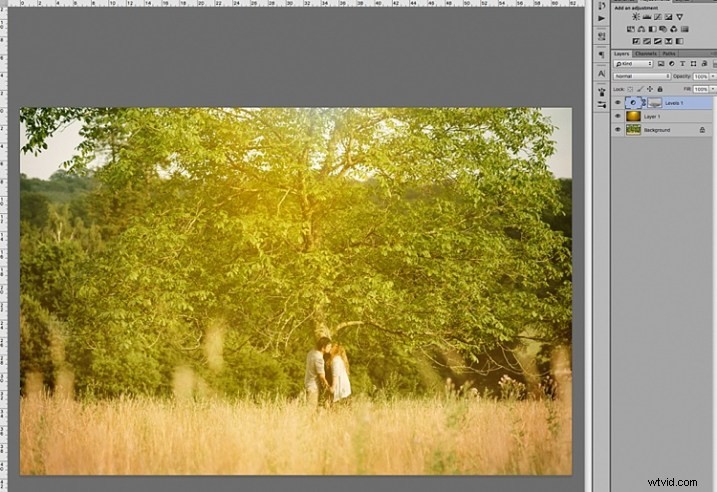Add a Gradient Map adjustment layer
The image size is (717, 492).
point(680,41)
